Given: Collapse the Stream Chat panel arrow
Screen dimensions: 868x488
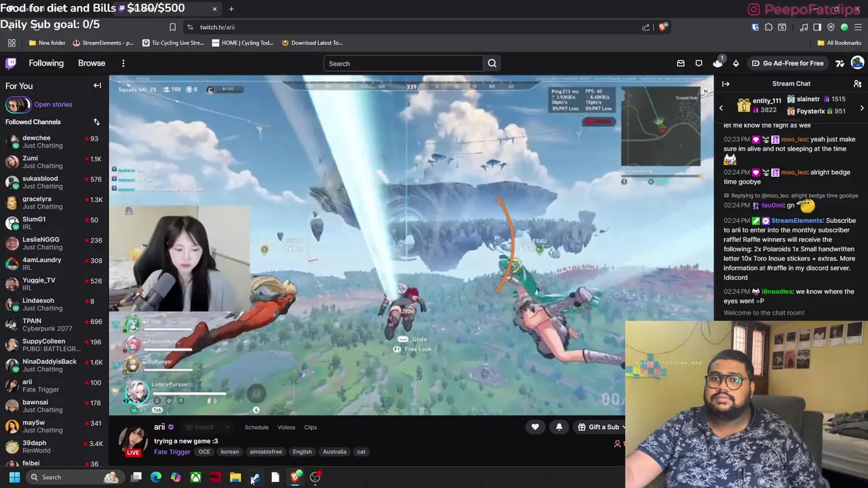Looking at the screenshot, I should point(726,84).
